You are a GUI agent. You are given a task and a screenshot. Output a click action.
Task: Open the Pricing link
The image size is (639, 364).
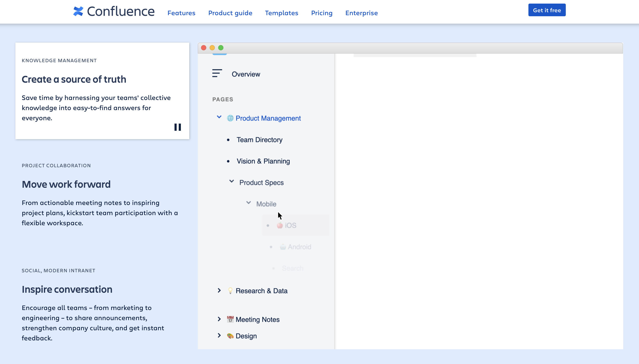[322, 13]
